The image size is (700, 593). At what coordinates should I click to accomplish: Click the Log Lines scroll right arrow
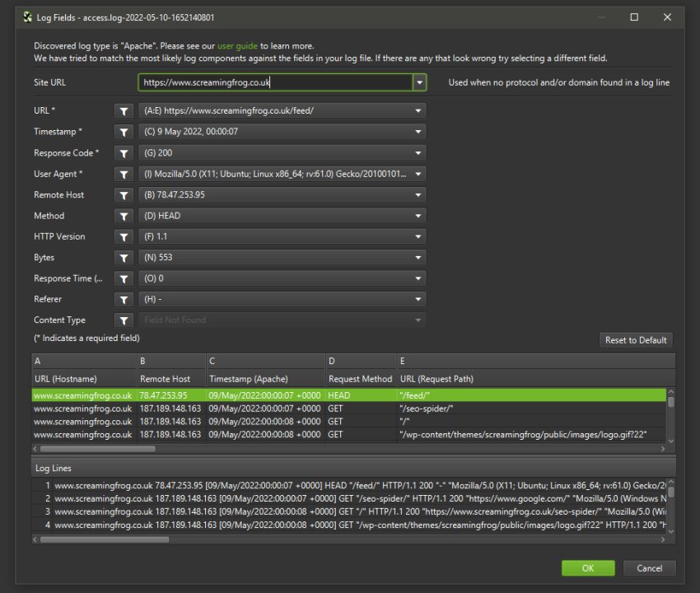coord(663,539)
